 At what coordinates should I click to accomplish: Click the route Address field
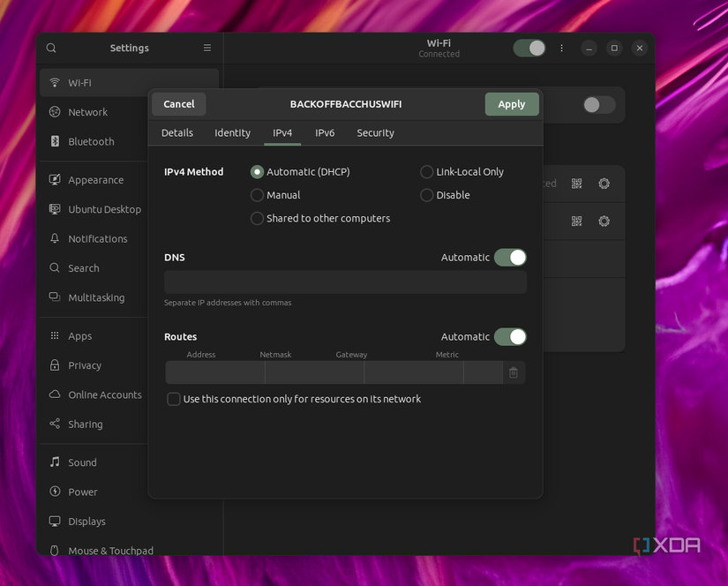[x=215, y=372]
